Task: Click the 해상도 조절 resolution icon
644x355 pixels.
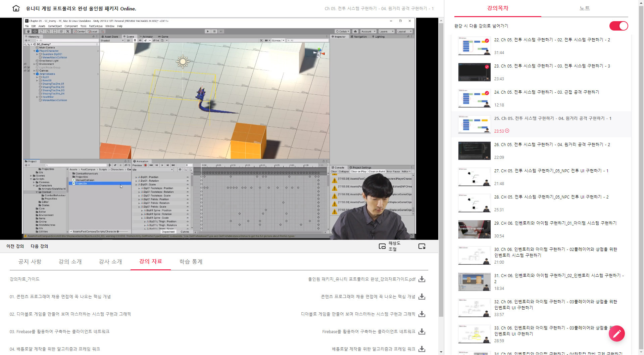Action: tap(382, 246)
